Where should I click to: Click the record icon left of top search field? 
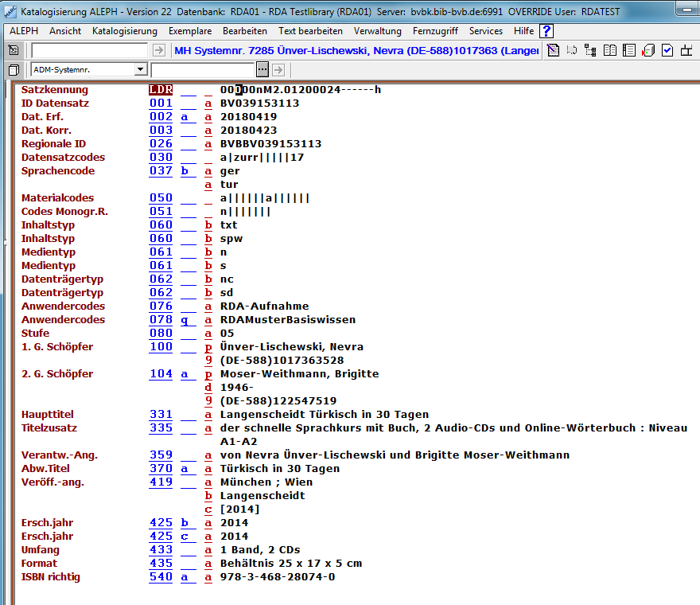click(x=14, y=51)
